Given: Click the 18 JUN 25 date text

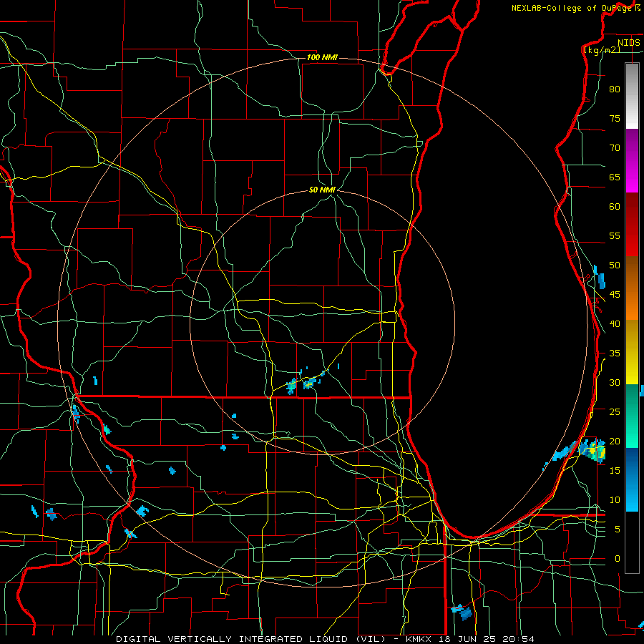Looking at the screenshot, I should pyautogui.click(x=469, y=639).
